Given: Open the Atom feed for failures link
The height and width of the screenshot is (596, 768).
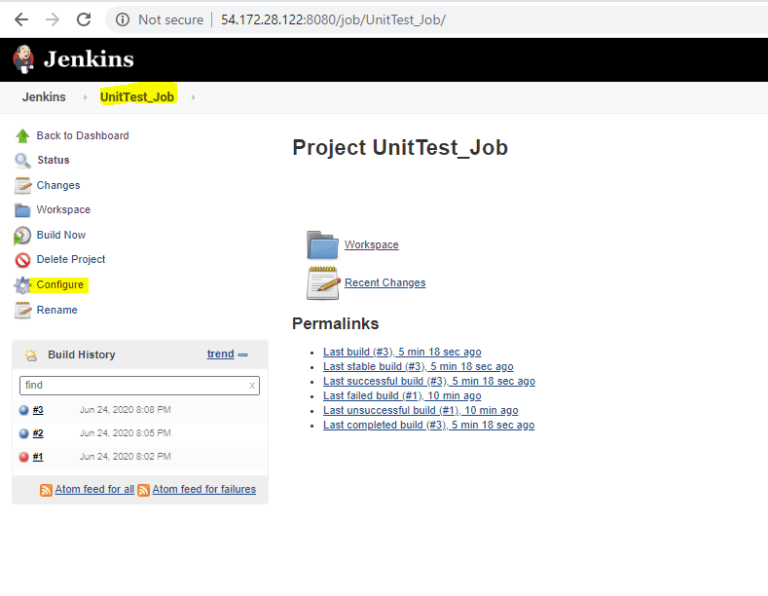Looking at the screenshot, I should coord(204,489).
